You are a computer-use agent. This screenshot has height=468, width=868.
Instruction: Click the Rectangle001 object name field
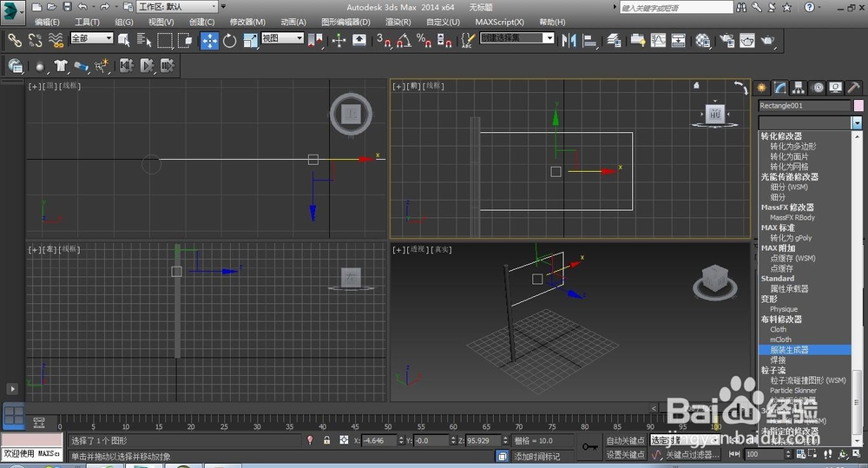click(x=803, y=106)
